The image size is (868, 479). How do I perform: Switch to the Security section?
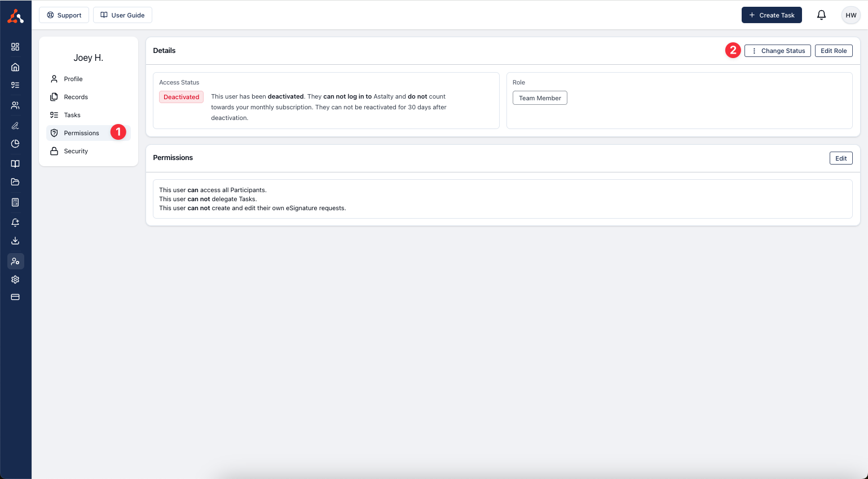(76, 151)
